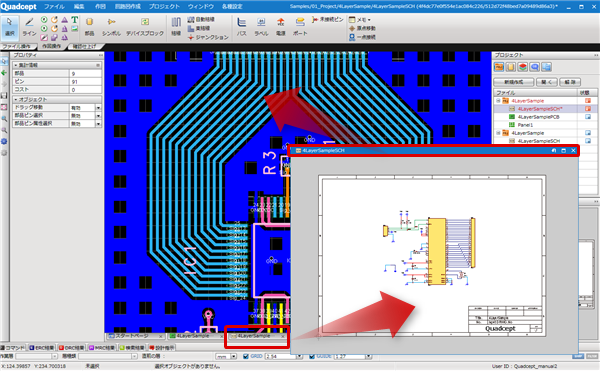Select the デバイスブロック tool

coord(145,27)
